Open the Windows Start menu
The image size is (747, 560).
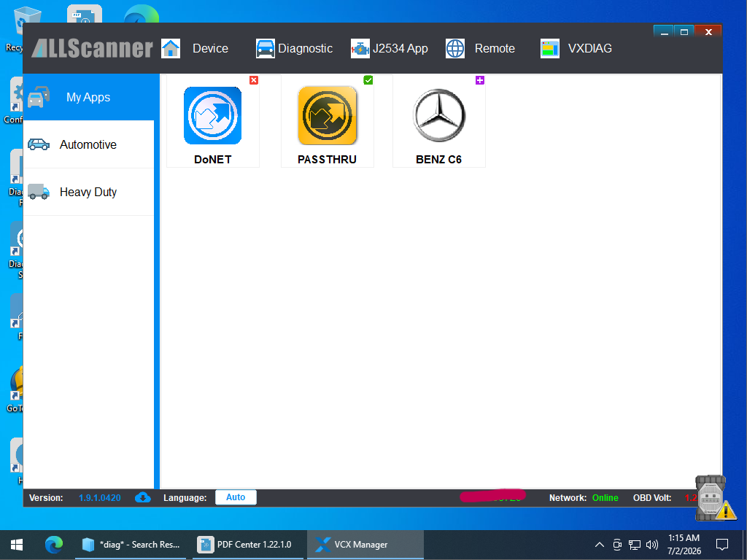click(17, 544)
